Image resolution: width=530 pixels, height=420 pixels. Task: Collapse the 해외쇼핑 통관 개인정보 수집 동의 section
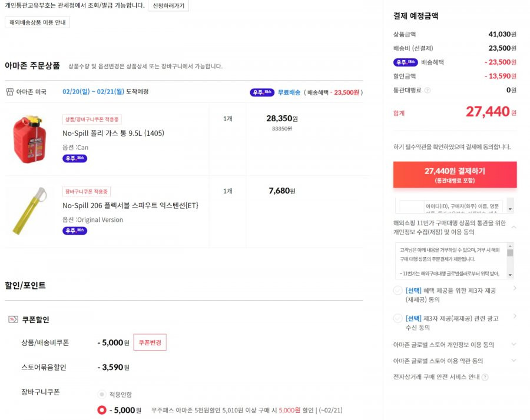click(514, 227)
